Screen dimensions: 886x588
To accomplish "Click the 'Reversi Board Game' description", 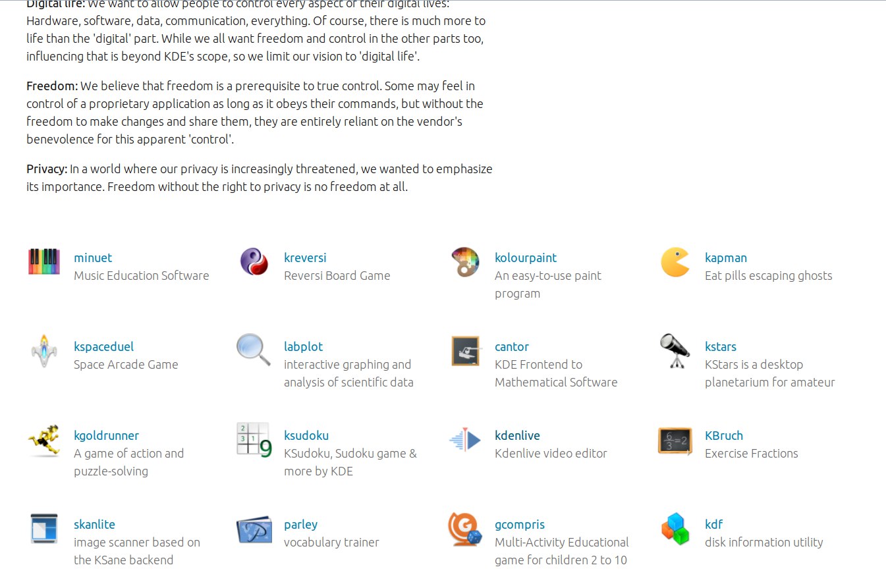I will (x=337, y=275).
